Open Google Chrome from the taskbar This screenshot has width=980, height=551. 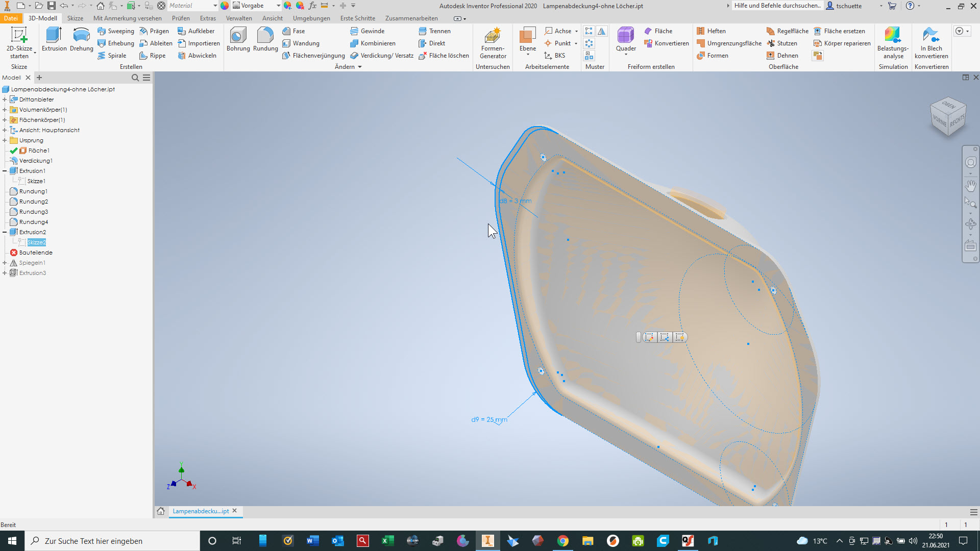pos(562,541)
